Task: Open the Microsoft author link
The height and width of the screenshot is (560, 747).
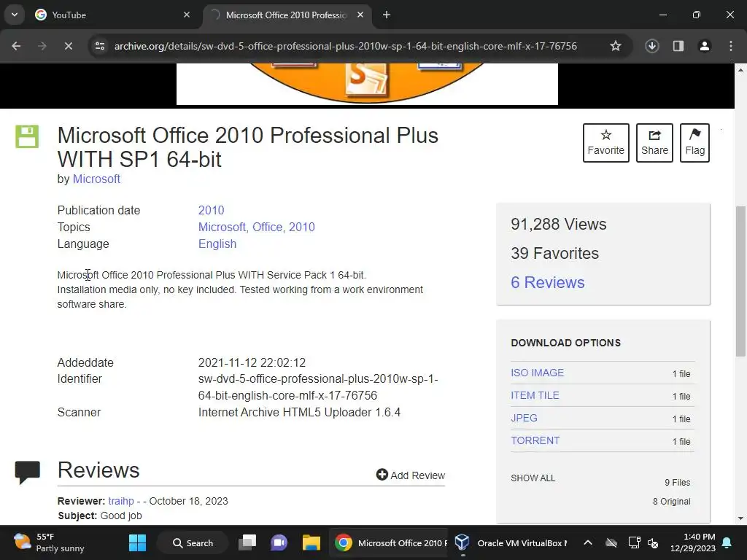Action: [x=96, y=179]
